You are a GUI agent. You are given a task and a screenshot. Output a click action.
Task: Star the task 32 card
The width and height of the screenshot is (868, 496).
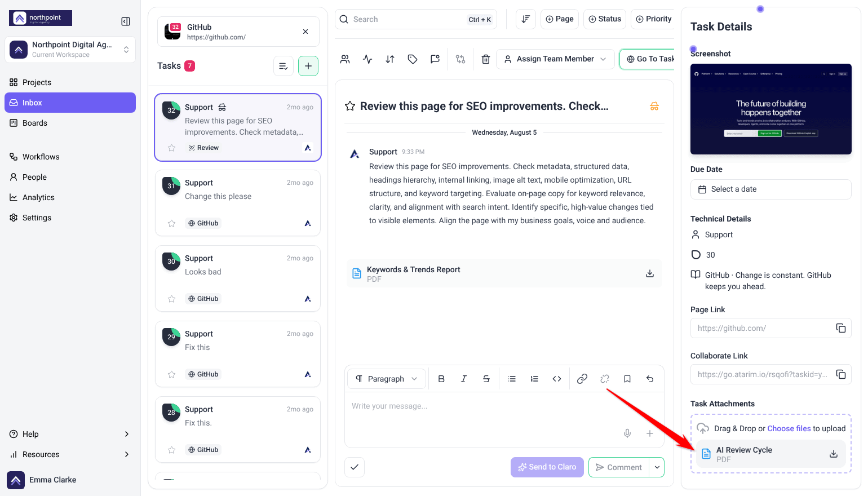(172, 148)
